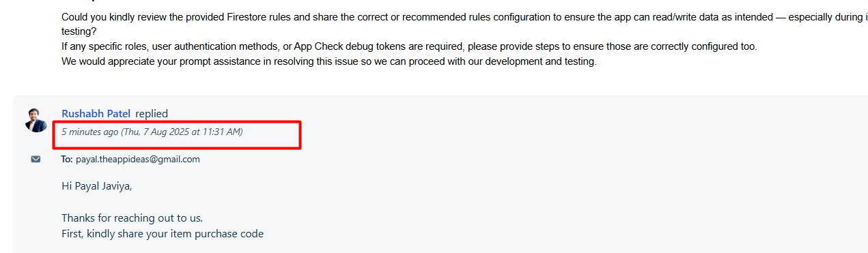Click the 'To:' recipient label
The image size is (868, 253).
(67, 160)
